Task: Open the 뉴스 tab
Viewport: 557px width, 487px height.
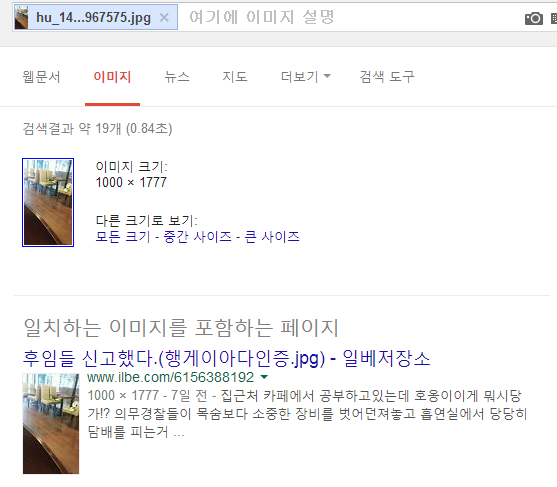Action: point(177,77)
